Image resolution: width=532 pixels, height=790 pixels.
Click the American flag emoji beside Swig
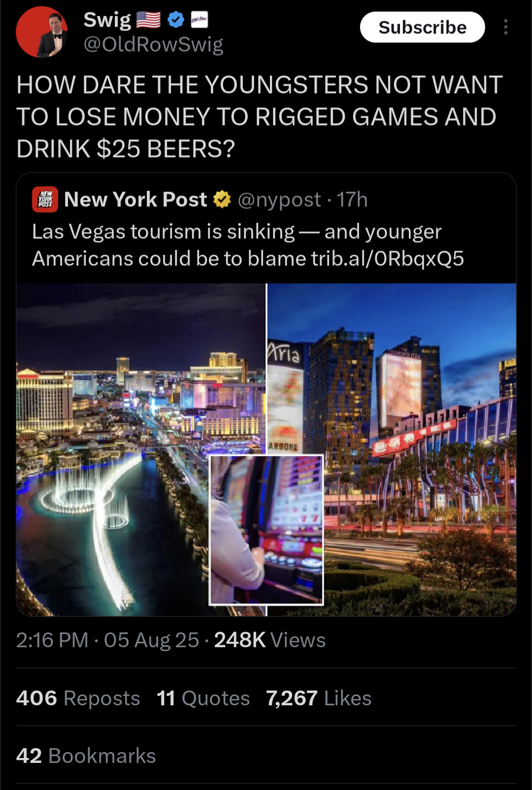(148, 20)
